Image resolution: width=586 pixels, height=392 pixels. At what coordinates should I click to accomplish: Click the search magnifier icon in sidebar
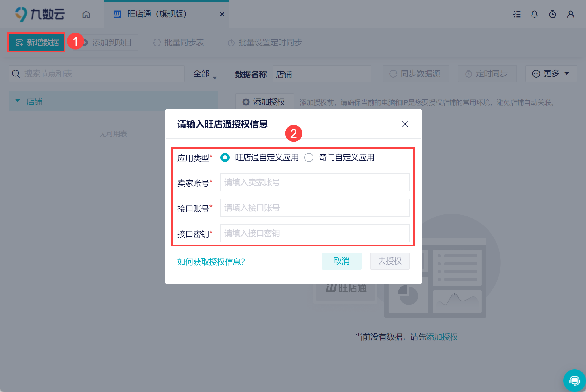pos(16,74)
